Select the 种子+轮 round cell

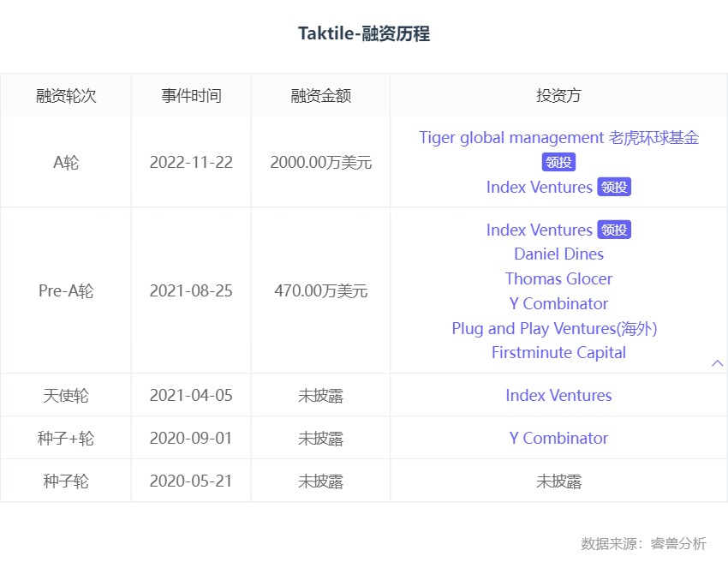pyautogui.click(x=66, y=439)
